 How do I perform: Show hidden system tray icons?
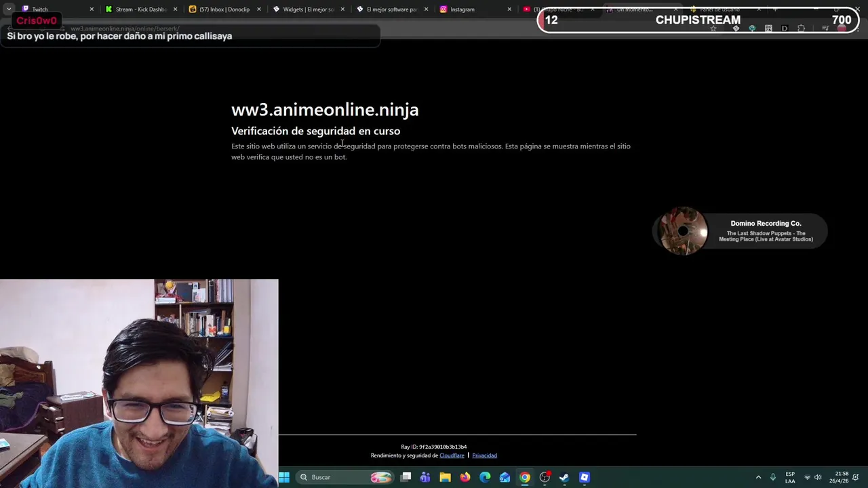pyautogui.click(x=758, y=477)
